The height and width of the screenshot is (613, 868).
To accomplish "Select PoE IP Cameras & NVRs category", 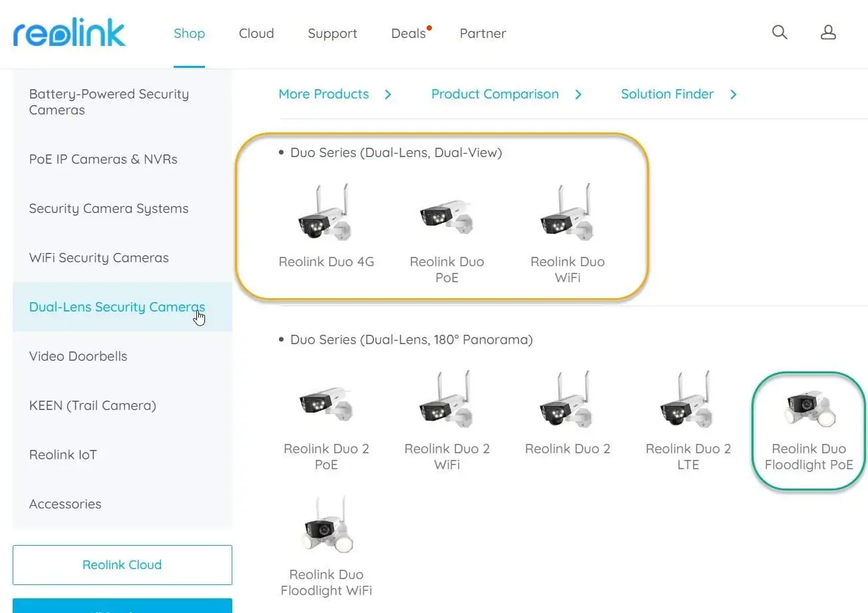I will coord(122,159).
